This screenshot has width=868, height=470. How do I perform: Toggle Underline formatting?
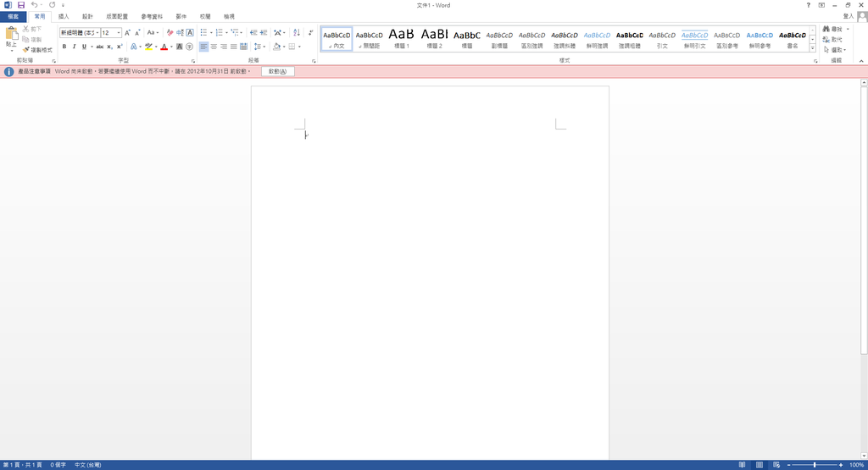(84, 47)
